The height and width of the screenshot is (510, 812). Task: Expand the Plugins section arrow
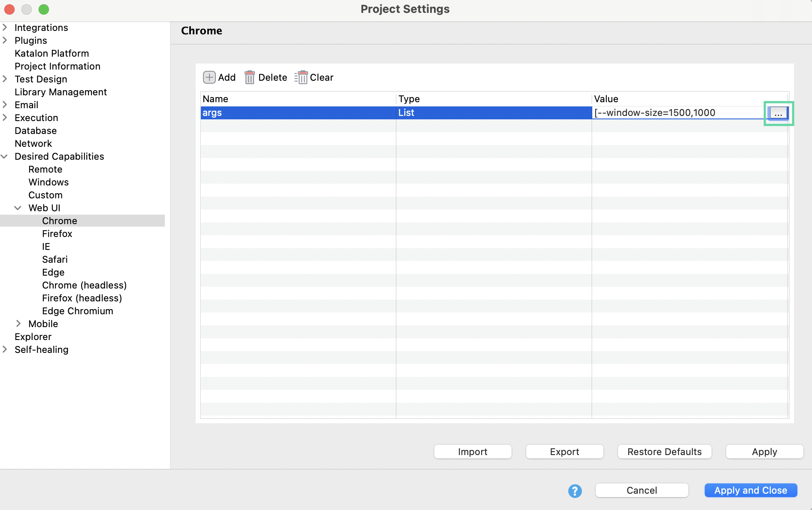[x=5, y=40]
